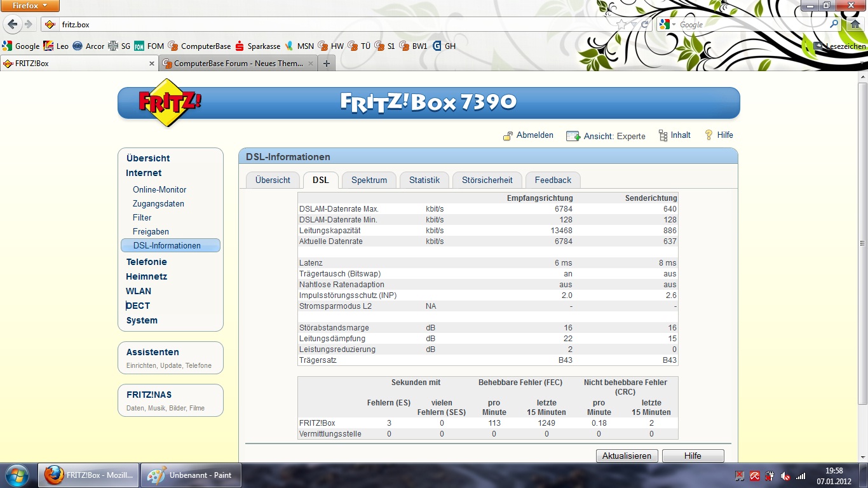Click the Firefox back arrow button
The image size is (868, 488).
13,24
